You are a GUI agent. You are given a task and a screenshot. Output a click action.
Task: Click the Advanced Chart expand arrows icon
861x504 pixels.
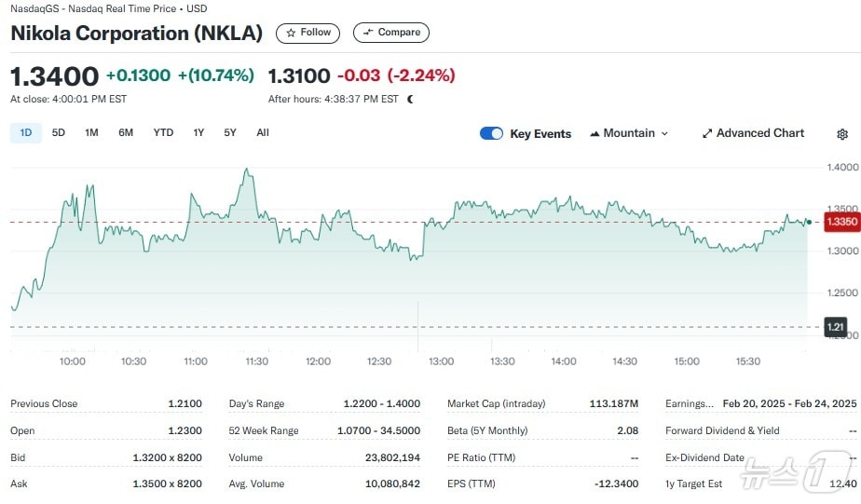click(707, 133)
